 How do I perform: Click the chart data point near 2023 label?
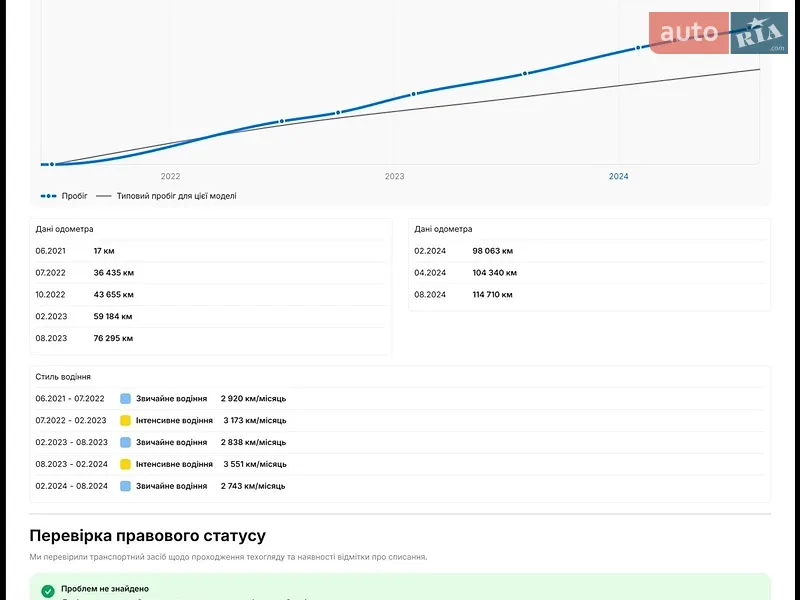(414, 94)
